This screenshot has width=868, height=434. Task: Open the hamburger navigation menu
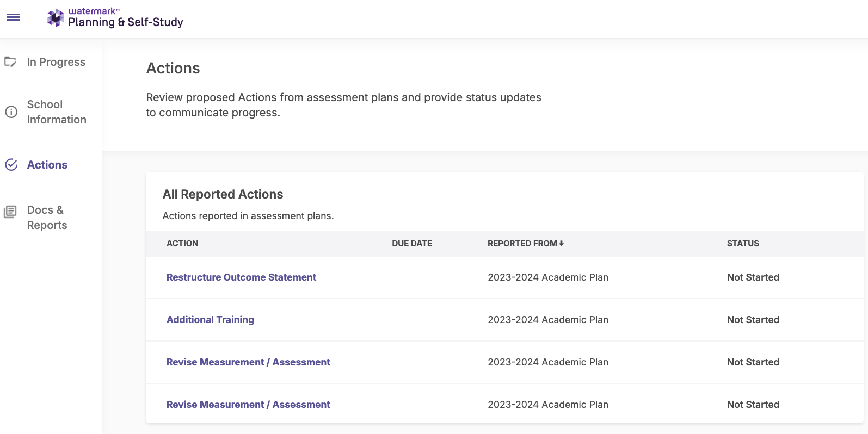click(13, 17)
